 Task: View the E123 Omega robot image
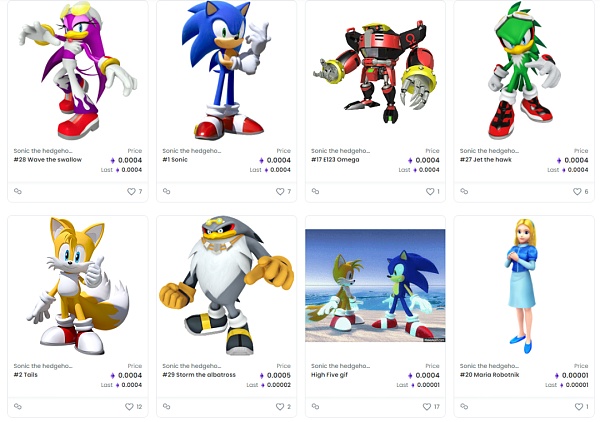point(375,70)
